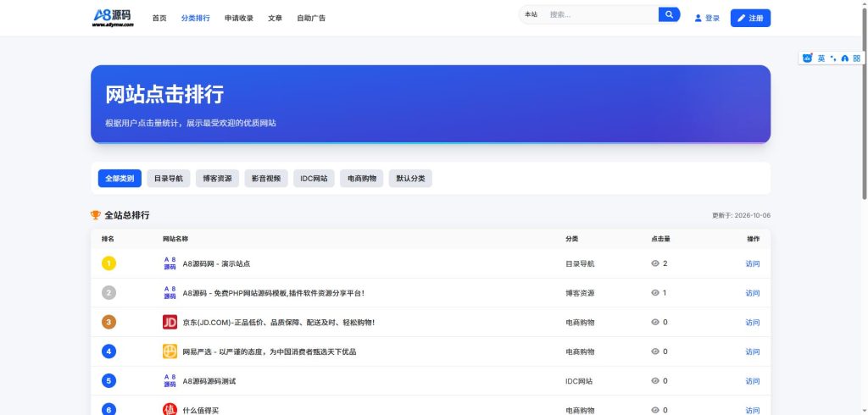868x415 pixels.
Task: Click the 网站名称 column header
Action: coord(175,239)
